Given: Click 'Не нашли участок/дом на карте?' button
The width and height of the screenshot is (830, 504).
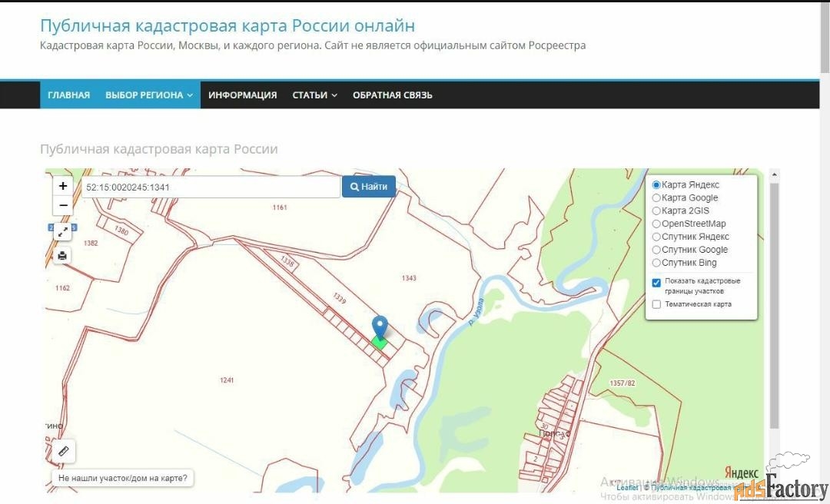Looking at the screenshot, I should pyautogui.click(x=123, y=478).
